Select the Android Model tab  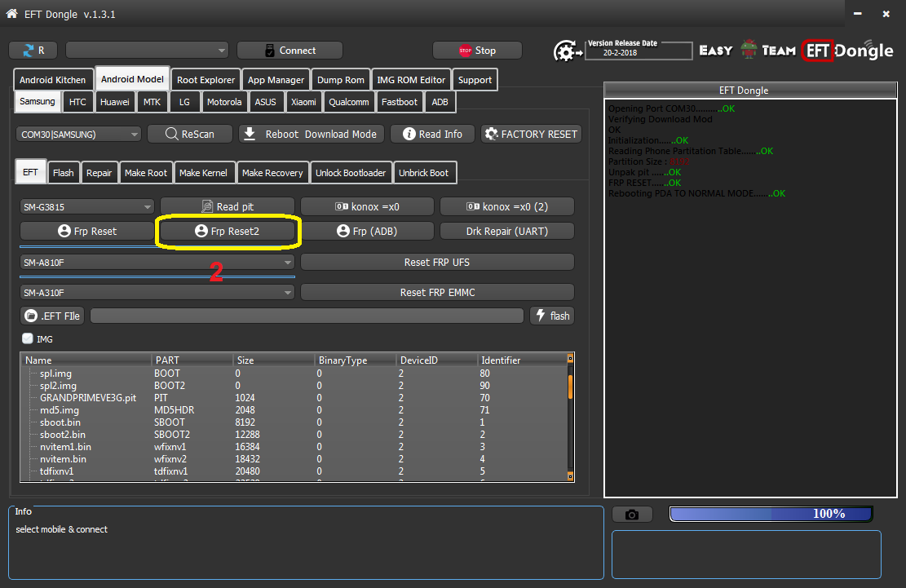pos(132,78)
